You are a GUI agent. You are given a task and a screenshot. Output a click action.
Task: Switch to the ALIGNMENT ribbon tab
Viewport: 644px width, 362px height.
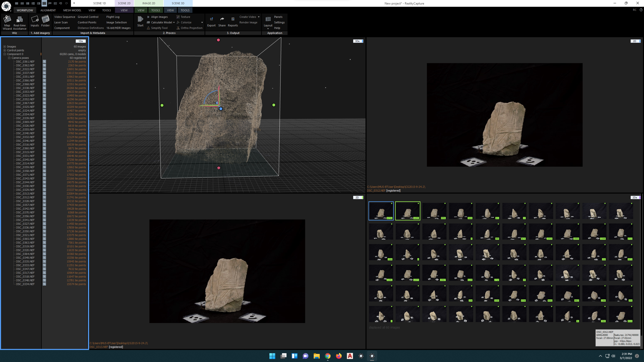[x=48, y=10]
